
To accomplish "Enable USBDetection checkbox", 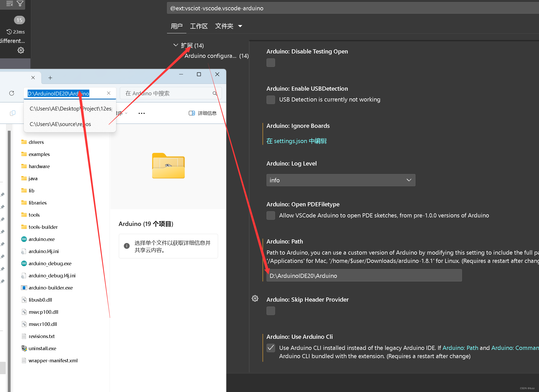I will 271,100.
